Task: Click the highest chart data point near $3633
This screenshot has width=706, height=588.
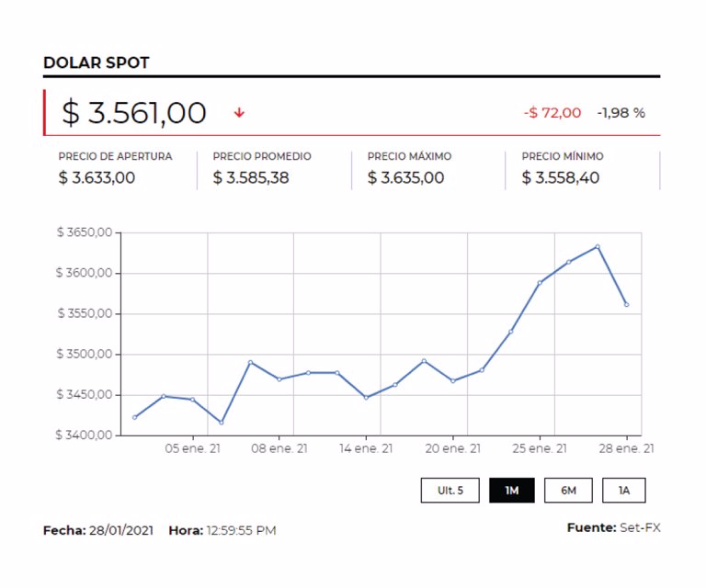Action: click(x=598, y=246)
